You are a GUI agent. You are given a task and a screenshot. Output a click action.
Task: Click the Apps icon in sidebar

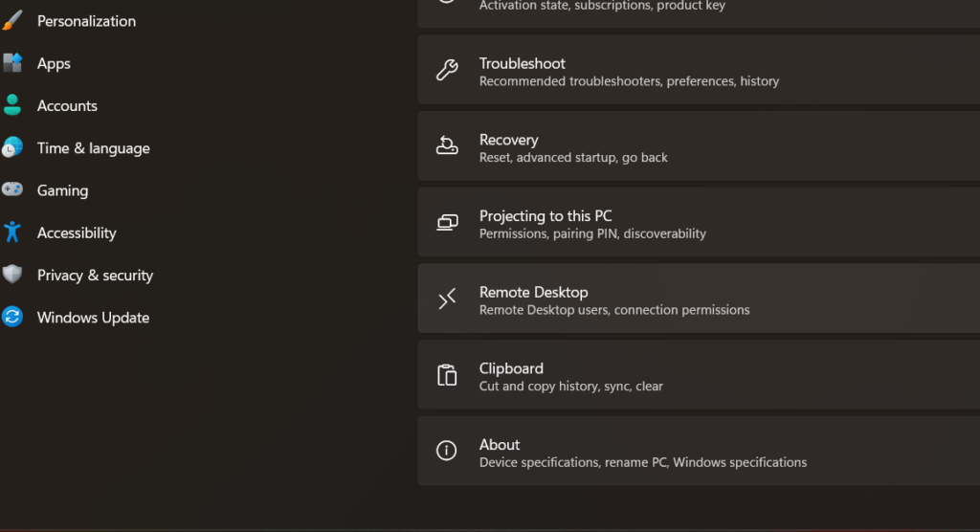tap(12, 63)
